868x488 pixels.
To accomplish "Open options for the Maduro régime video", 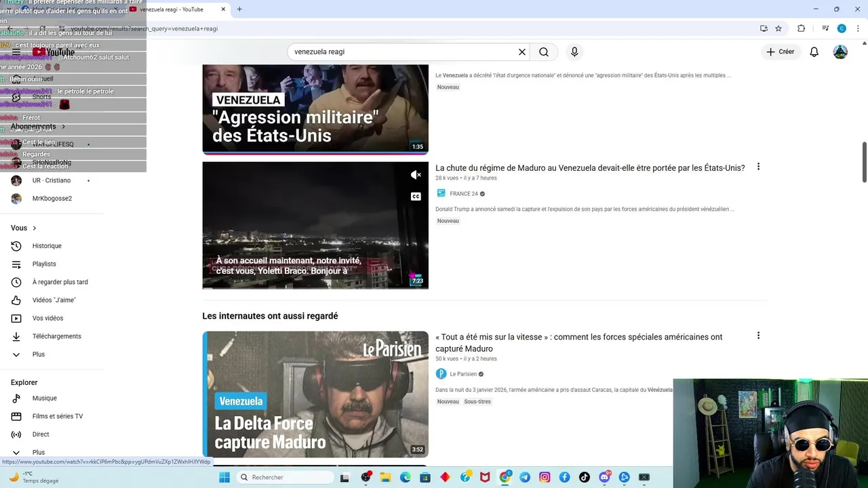I will [758, 167].
